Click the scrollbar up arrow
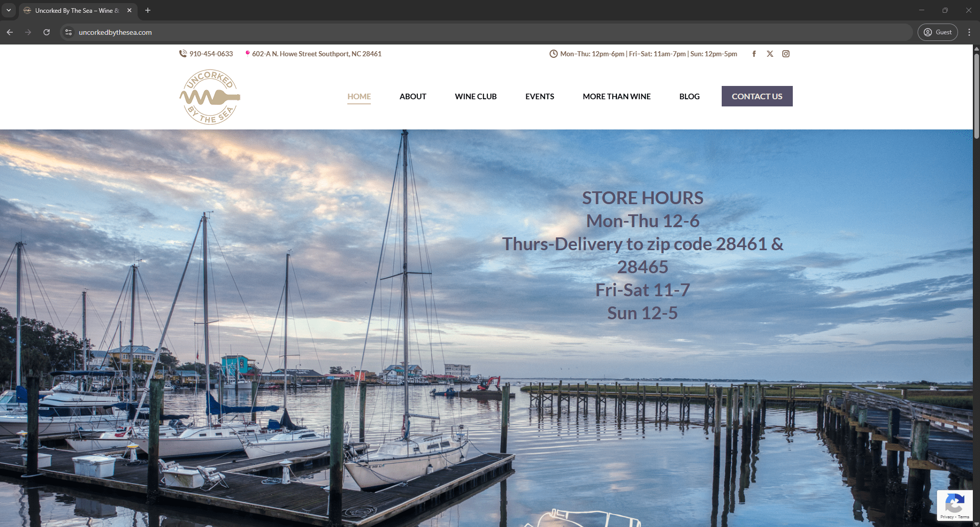This screenshot has width=980, height=527. (976, 48)
